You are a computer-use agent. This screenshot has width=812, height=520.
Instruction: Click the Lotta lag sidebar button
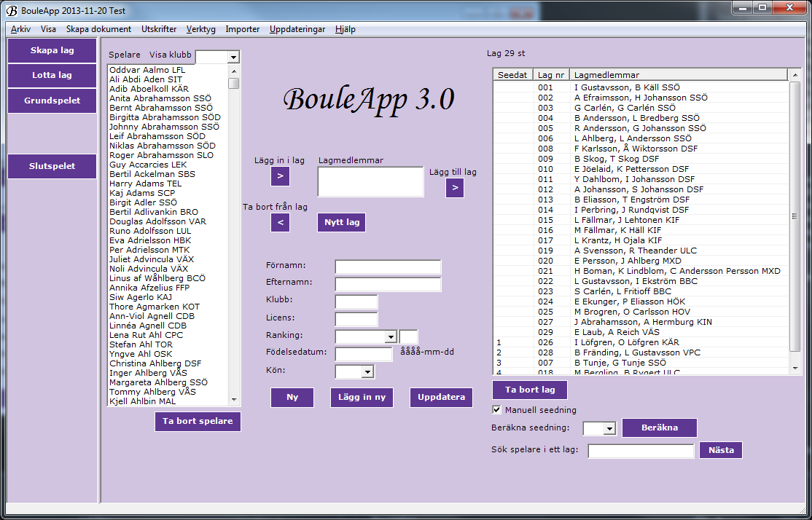pos(52,75)
